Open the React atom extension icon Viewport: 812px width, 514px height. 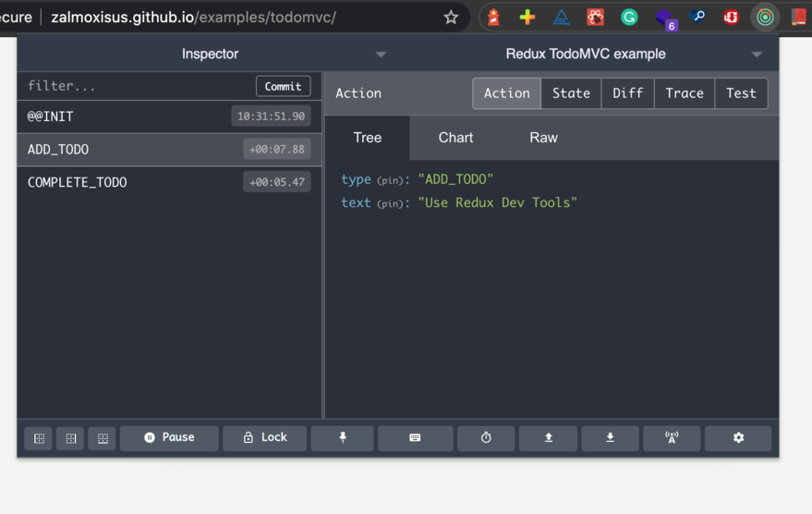point(596,18)
